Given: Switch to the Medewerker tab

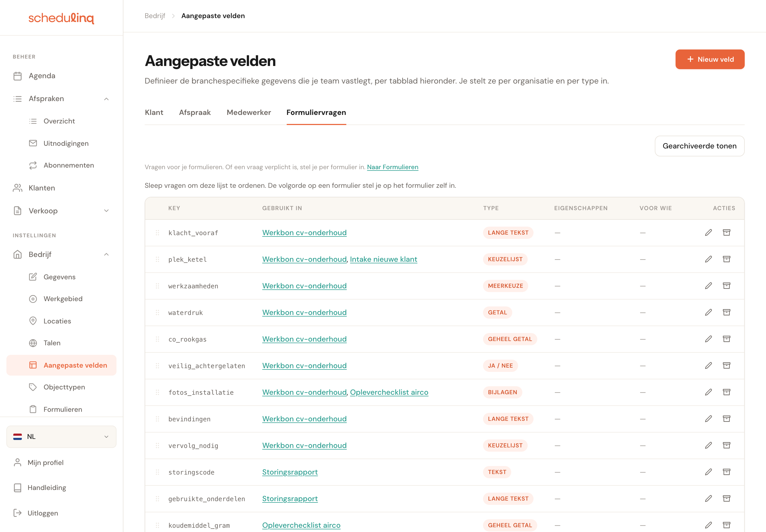Looking at the screenshot, I should (x=249, y=113).
